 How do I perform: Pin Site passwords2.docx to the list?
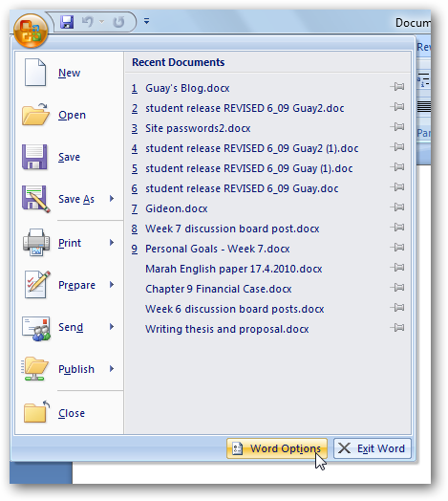(397, 127)
